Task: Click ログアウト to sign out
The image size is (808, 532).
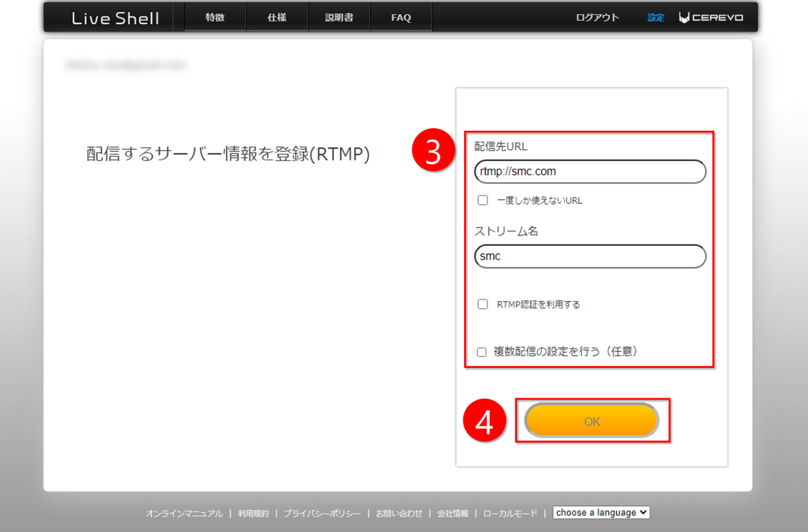Action: [597, 17]
